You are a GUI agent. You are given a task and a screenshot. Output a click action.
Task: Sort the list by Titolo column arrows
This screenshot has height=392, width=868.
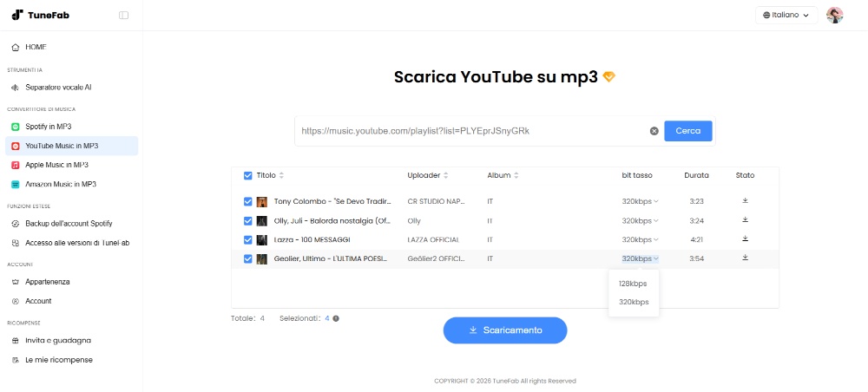[281, 176]
